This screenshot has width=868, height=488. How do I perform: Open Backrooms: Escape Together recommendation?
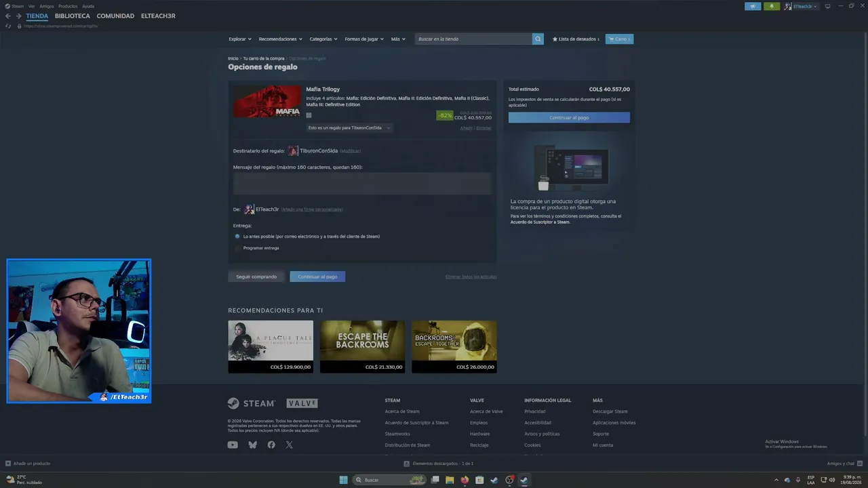click(x=454, y=346)
